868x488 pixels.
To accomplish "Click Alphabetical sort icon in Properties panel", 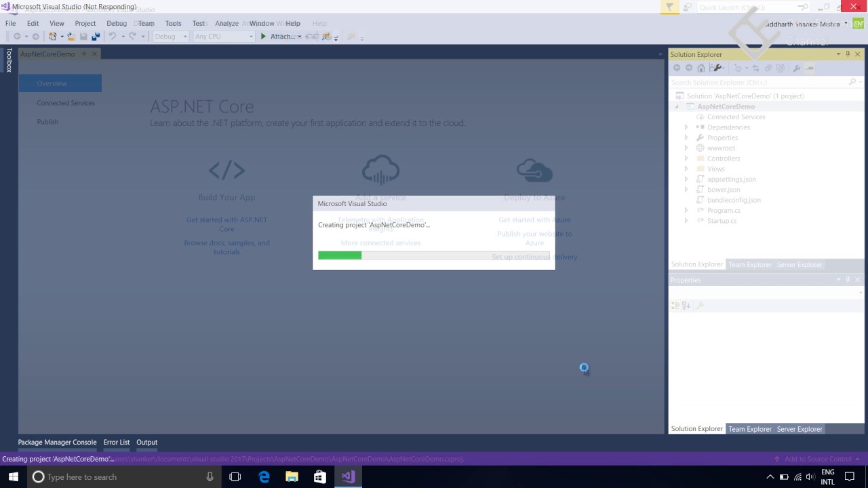I will [x=686, y=306].
